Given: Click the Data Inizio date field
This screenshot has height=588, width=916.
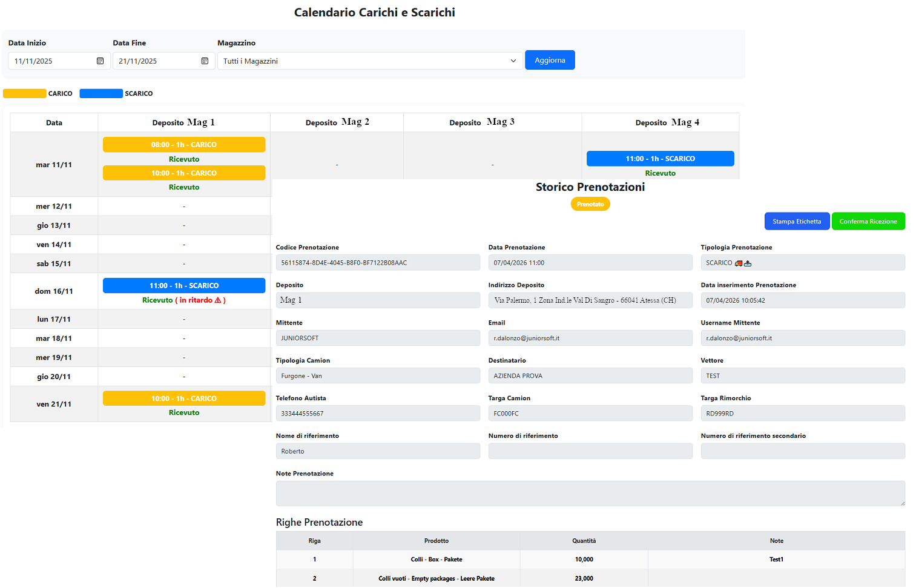Looking at the screenshot, I should (x=59, y=61).
